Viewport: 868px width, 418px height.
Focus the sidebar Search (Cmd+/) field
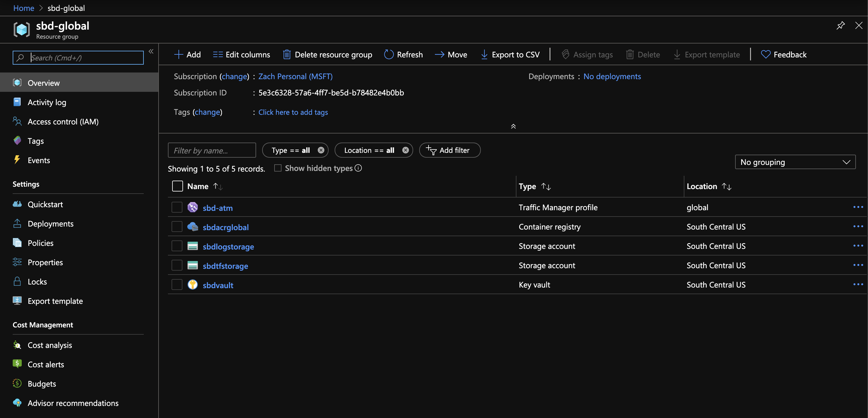coord(78,58)
